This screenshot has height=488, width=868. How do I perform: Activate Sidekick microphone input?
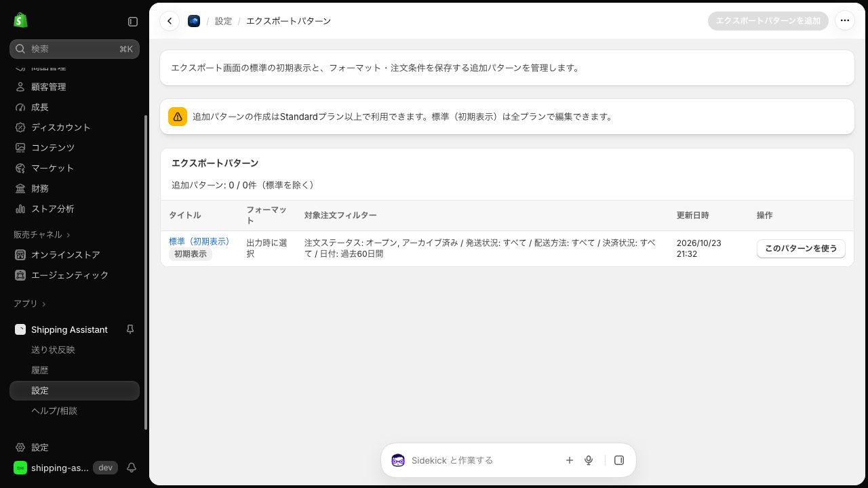589,460
